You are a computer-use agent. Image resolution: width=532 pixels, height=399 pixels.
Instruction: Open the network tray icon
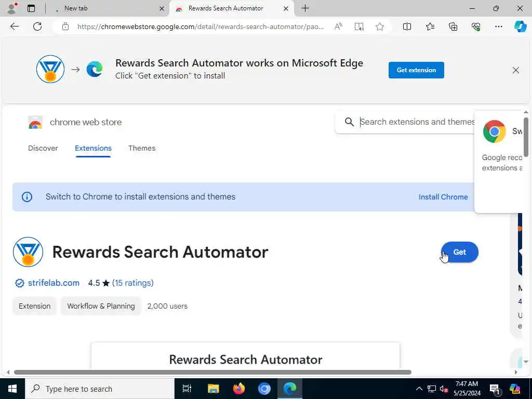(432, 389)
